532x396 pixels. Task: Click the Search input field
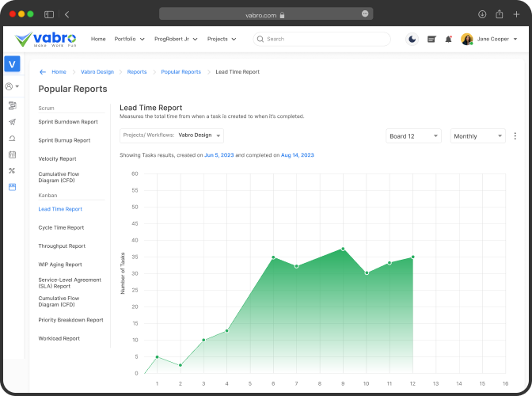[322, 39]
